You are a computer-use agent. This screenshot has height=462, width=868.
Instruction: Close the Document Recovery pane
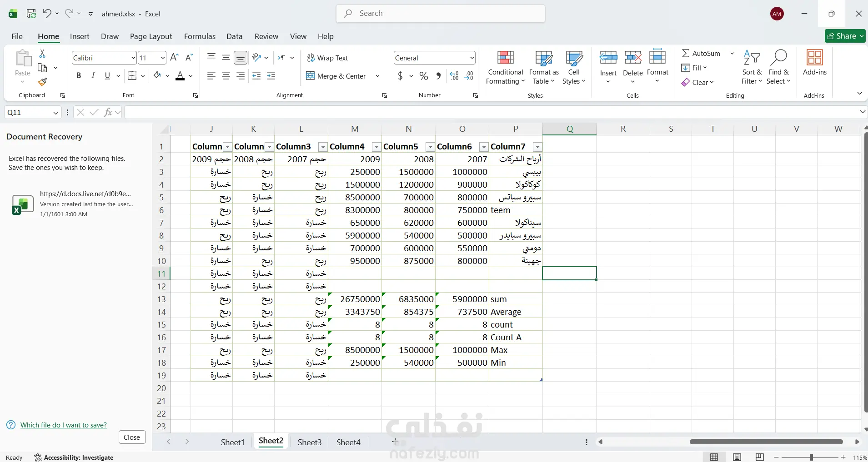tap(132, 437)
